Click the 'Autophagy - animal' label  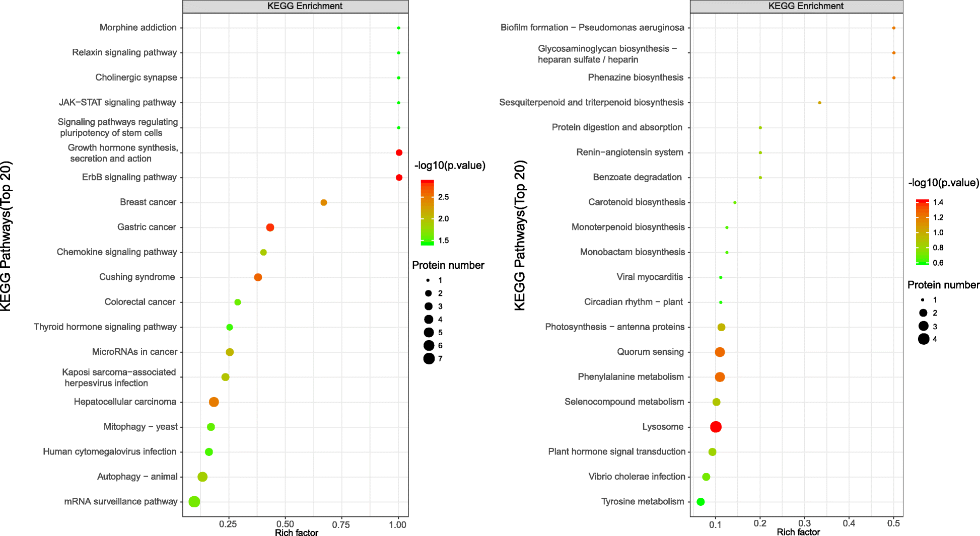pyautogui.click(x=137, y=477)
